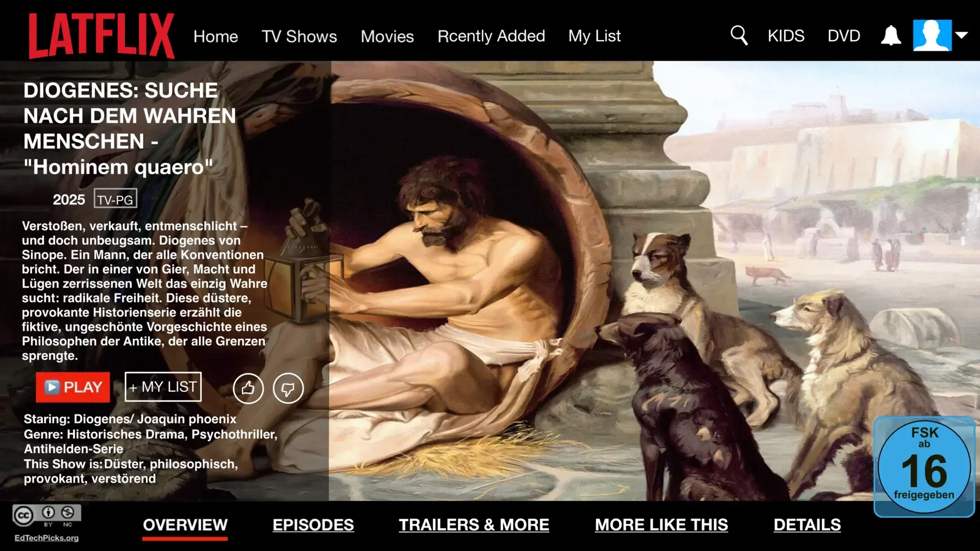Screen dimensions: 980x551
Task: Click the LATFLIX logo
Action: pos(101,36)
